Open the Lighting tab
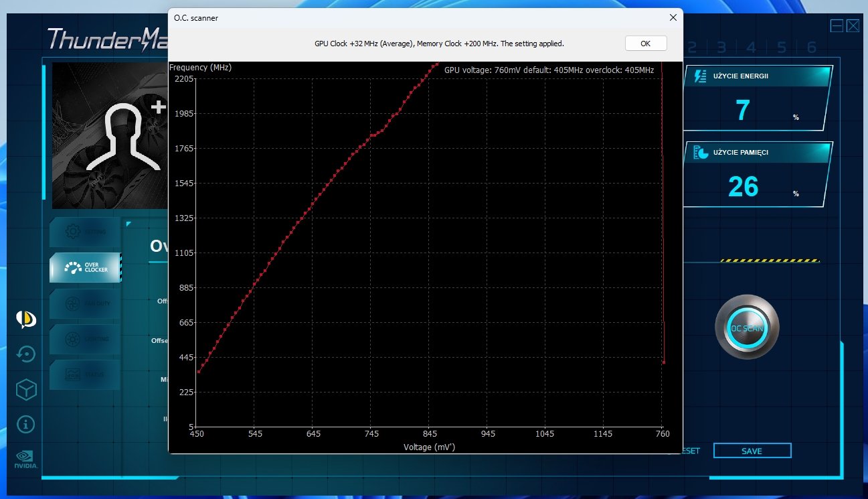The width and height of the screenshot is (868, 499). tap(86, 339)
